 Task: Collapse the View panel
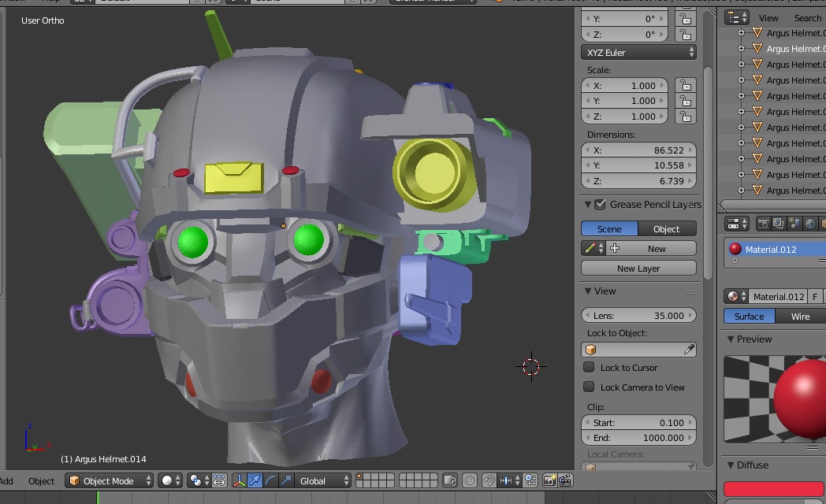pyautogui.click(x=588, y=291)
